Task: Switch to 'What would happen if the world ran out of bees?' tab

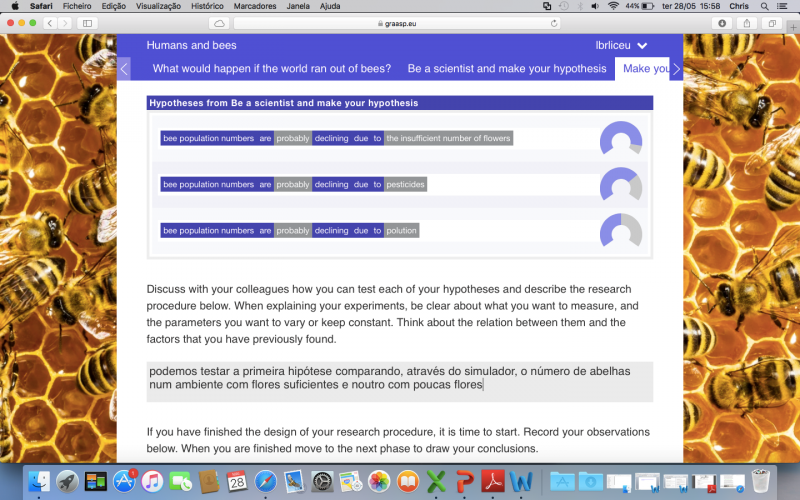Action: tap(272, 69)
